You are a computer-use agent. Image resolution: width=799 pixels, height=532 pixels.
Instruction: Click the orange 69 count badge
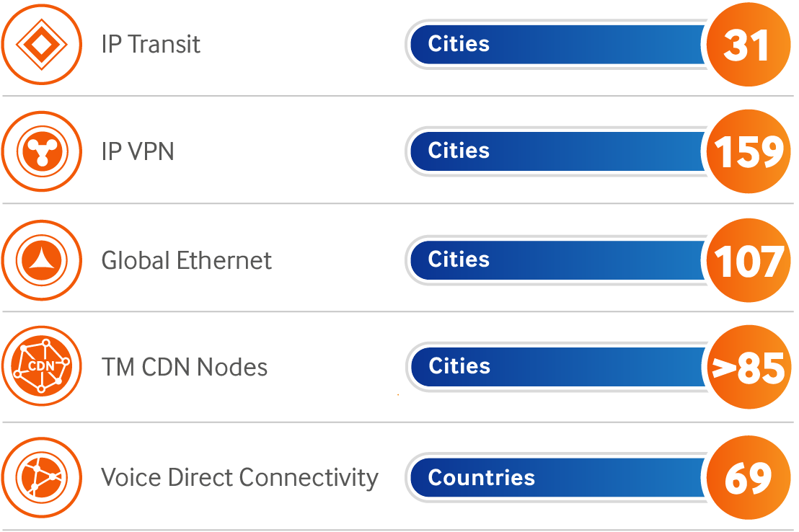click(x=747, y=477)
